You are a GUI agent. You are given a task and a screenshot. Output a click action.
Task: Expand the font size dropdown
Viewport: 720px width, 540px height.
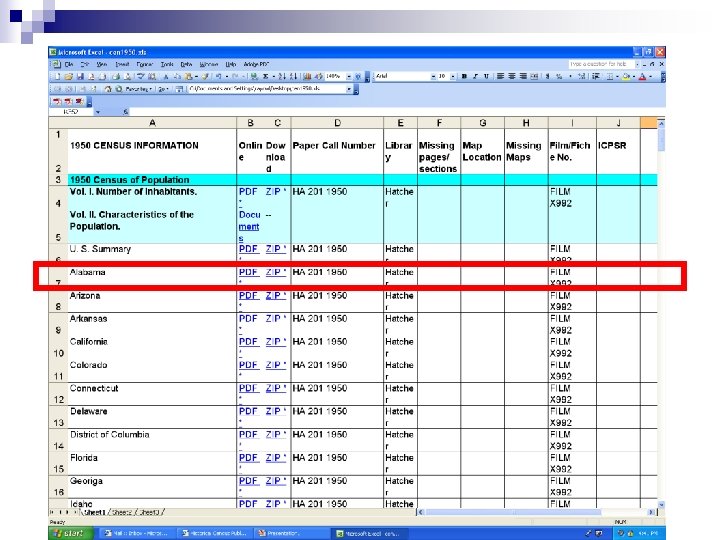tap(452, 76)
